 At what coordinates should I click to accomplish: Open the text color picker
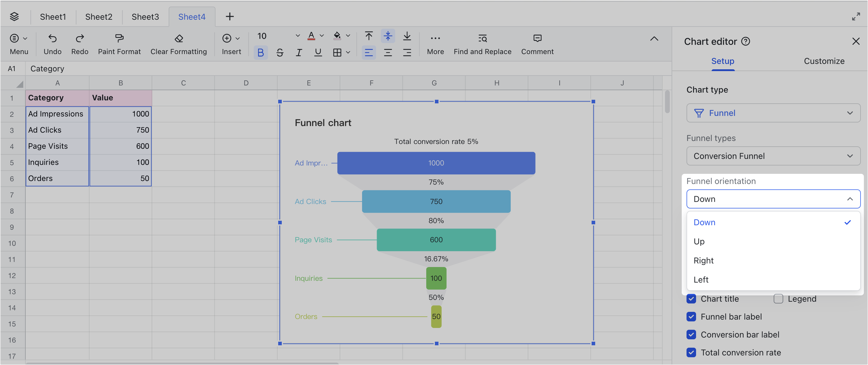click(x=311, y=36)
